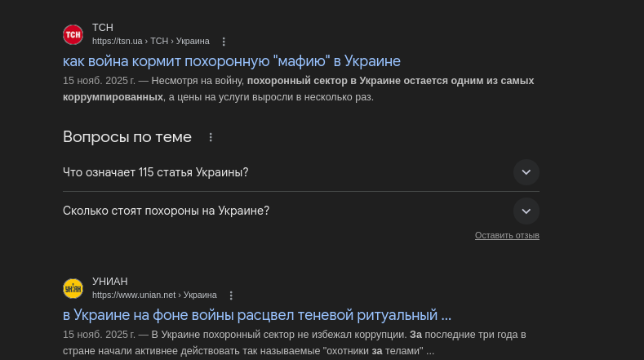Screen dimensions: 644x360
Task: Expand chevron for "Что означает 115 статья Украины?"
Action: tap(526, 172)
